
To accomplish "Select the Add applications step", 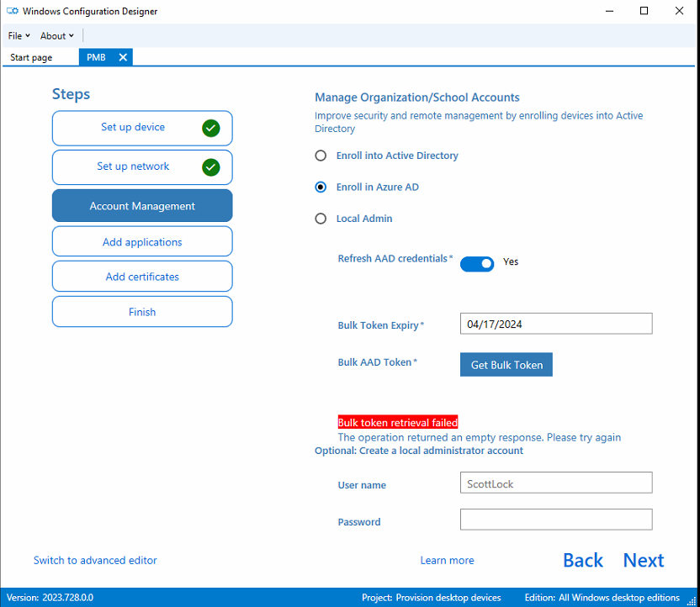I will (141, 240).
